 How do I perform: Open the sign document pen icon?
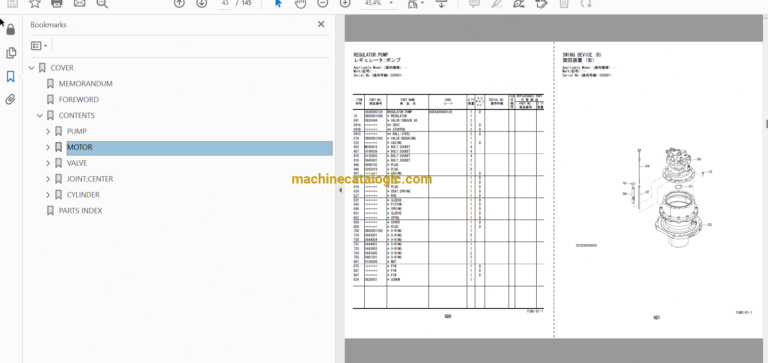point(519,3)
